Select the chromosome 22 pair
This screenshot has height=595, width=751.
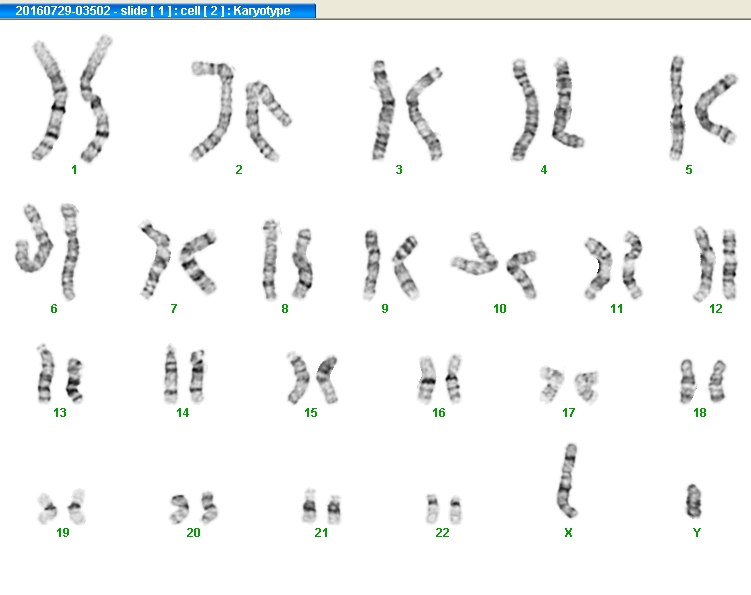444,509
